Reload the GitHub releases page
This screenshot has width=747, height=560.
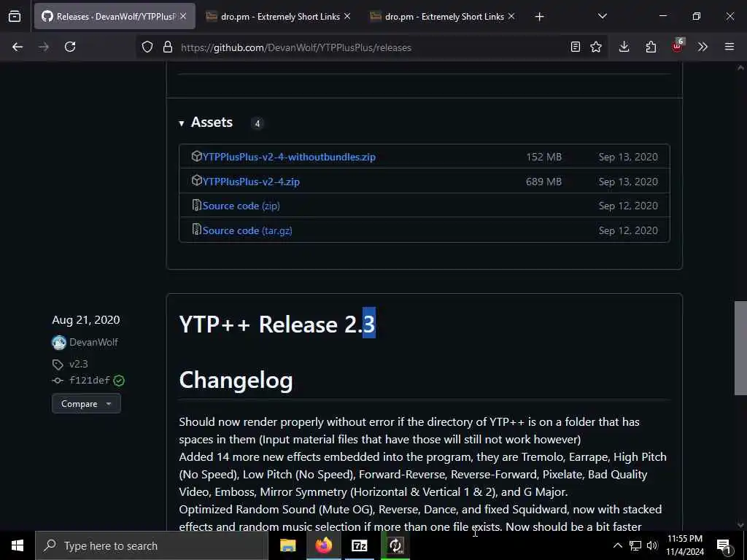tap(70, 47)
